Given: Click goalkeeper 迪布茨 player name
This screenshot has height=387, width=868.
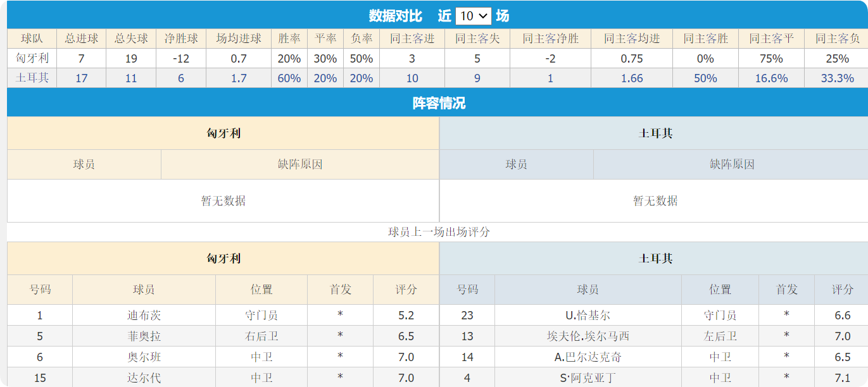Looking at the screenshot, I should (x=143, y=315).
